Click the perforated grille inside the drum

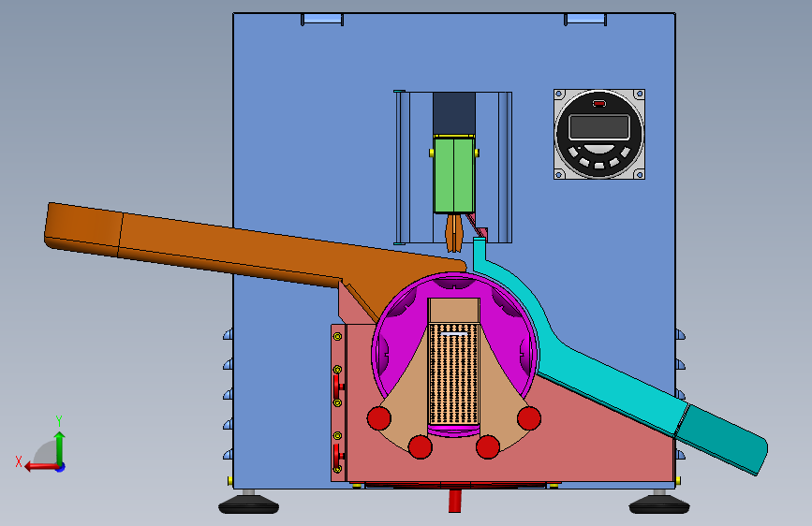[x=454, y=374]
